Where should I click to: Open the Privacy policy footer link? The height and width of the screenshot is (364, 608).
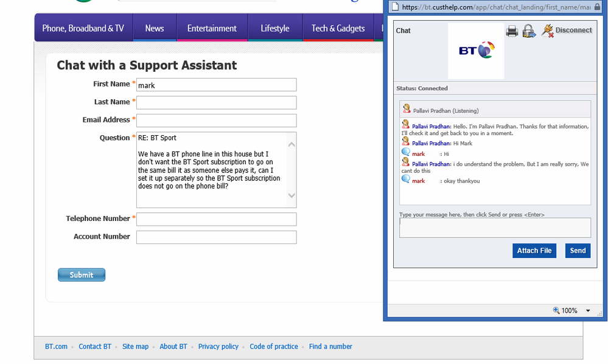tap(218, 346)
